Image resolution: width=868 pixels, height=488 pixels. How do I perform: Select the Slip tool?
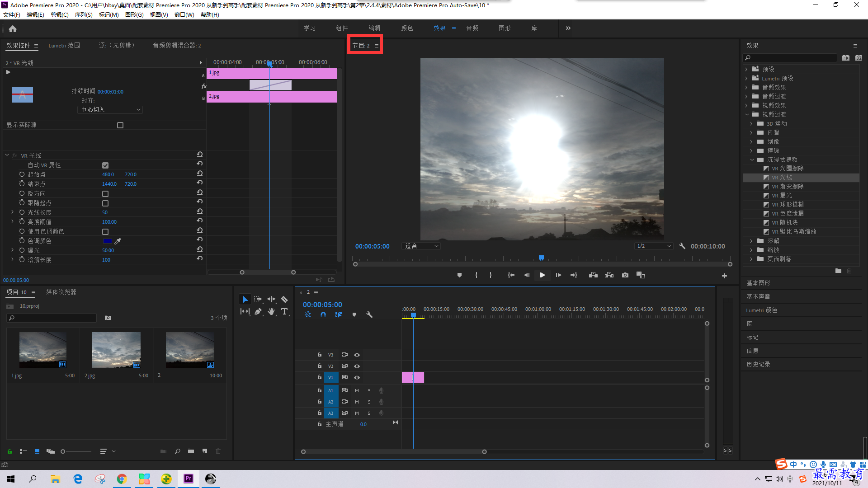click(245, 311)
